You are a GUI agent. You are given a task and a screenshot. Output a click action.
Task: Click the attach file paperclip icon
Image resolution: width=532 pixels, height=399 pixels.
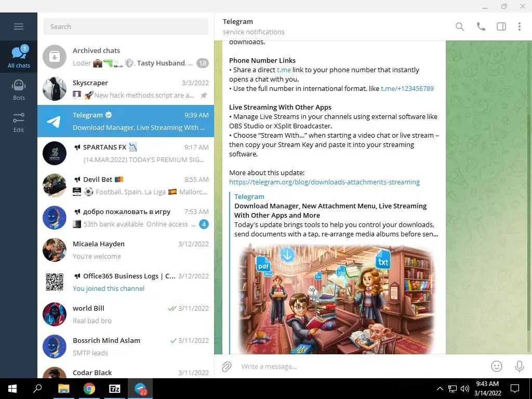point(227,366)
